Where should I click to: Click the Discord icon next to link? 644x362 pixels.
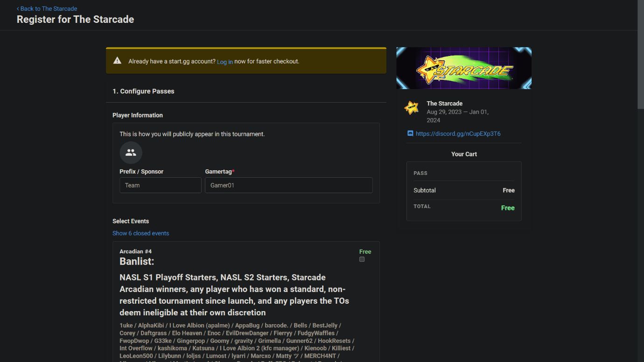(410, 133)
